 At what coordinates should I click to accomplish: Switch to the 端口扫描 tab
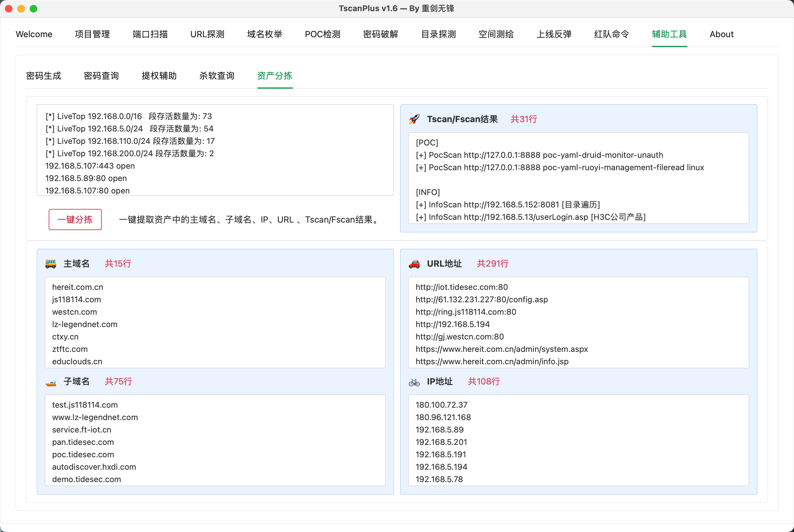pos(150,34)
